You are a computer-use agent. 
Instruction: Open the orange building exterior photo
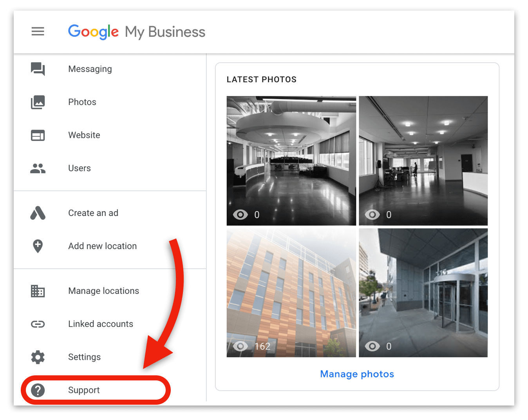click(x=291, y=293)
